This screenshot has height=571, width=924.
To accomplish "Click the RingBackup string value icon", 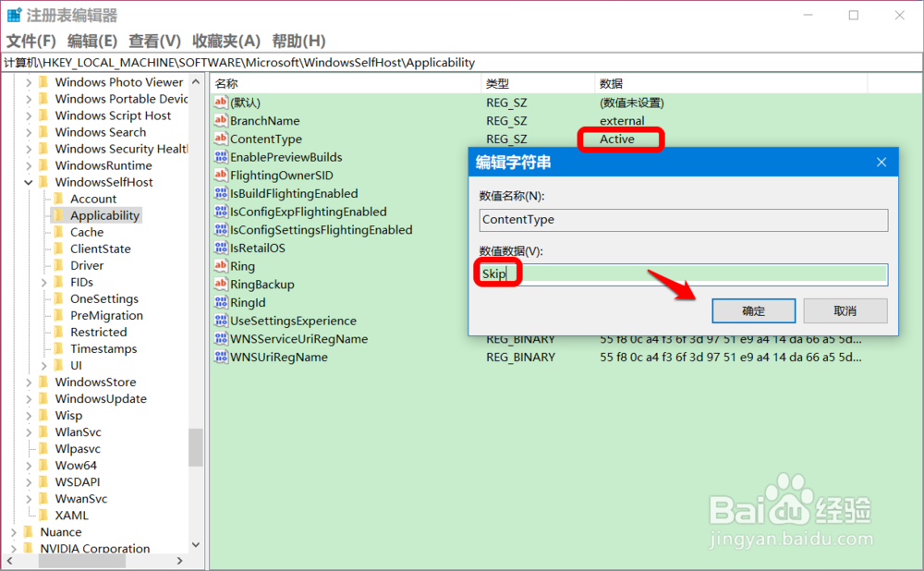I will coord(221,284).
